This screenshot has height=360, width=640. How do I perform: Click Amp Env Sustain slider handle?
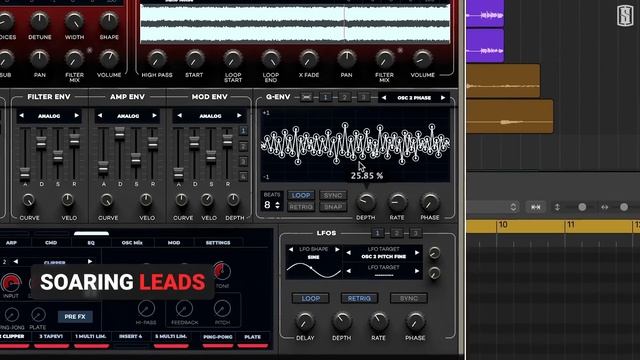136,158
